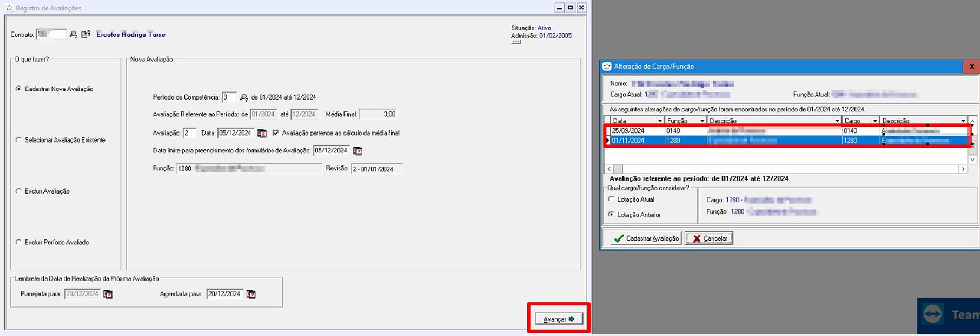Click the Agendada para date field
Viewport: 980px width, 336px height.
(x=225, y=294)
